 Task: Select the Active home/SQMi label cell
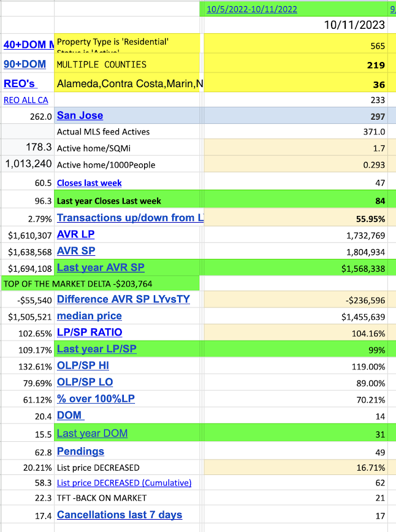127,148
